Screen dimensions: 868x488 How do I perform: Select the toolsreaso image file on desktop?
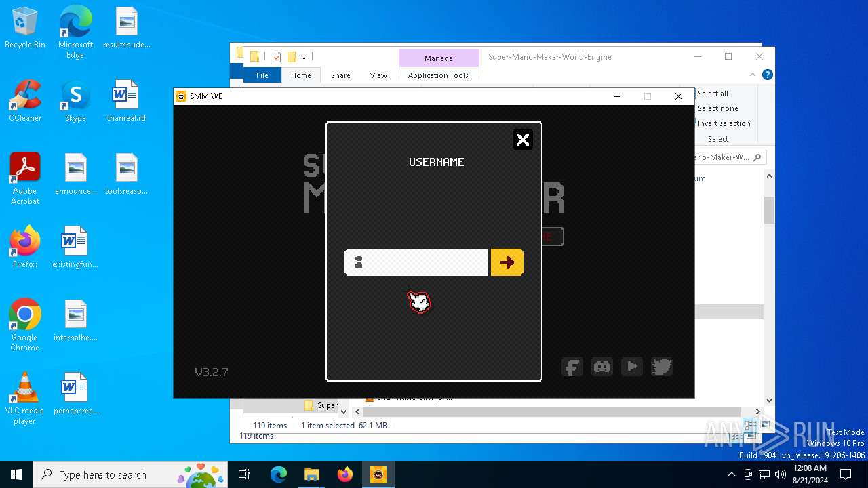(126, 174)
